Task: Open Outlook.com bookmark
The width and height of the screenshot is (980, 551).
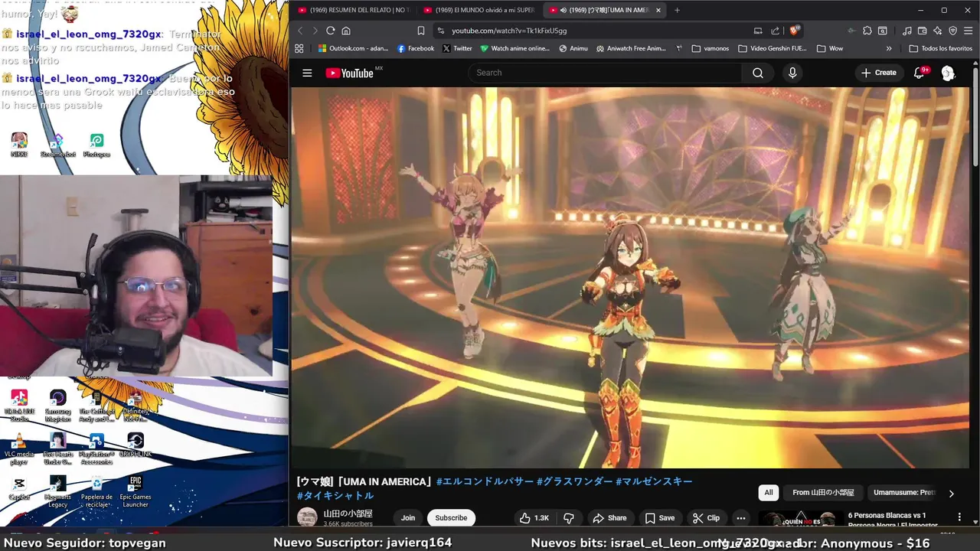Action: (x=353, y=48)
